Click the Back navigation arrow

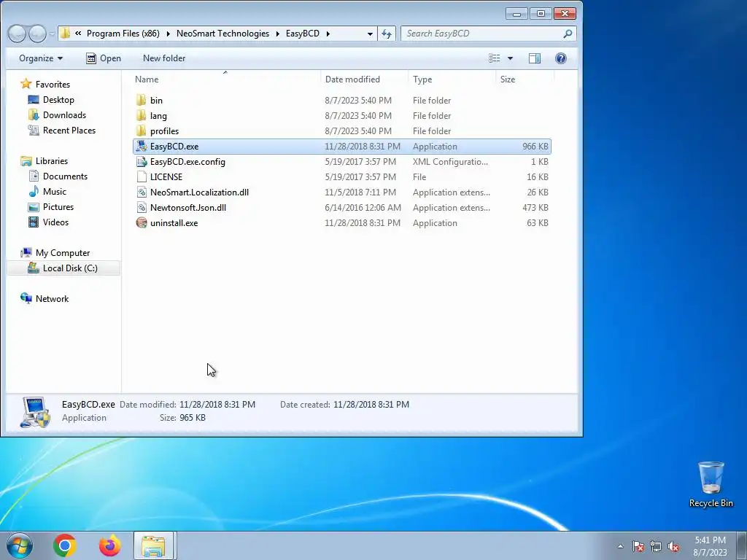(x=17, y=34)
